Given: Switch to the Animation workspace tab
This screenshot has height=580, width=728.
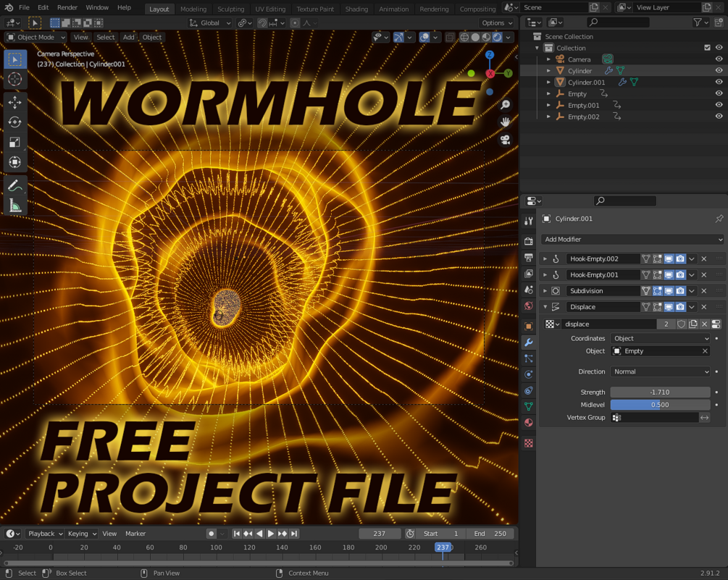Looking at the screenshot, I should (x=394, y=9).
